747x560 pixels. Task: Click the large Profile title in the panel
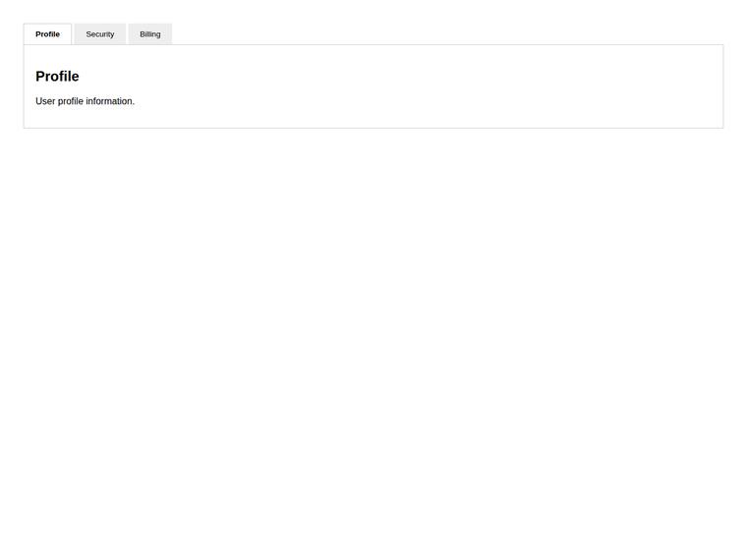(57, 77)
